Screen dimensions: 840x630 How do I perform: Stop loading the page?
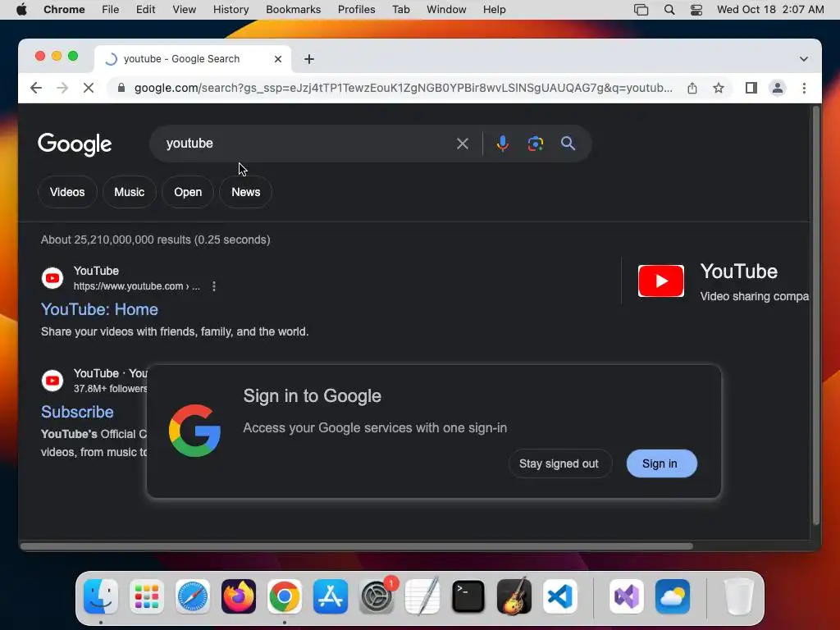(89, 88)
